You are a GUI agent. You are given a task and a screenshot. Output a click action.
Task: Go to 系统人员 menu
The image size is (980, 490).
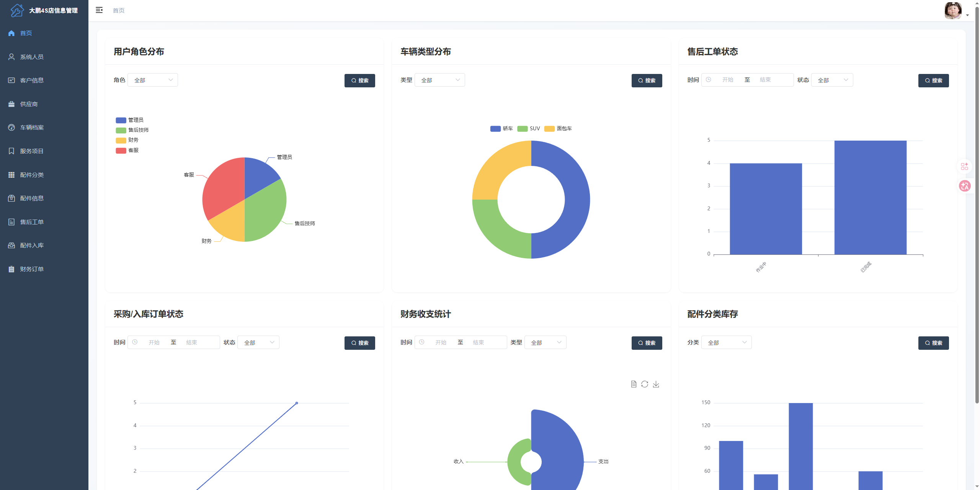pyautogui.click(x=44, y=57)
